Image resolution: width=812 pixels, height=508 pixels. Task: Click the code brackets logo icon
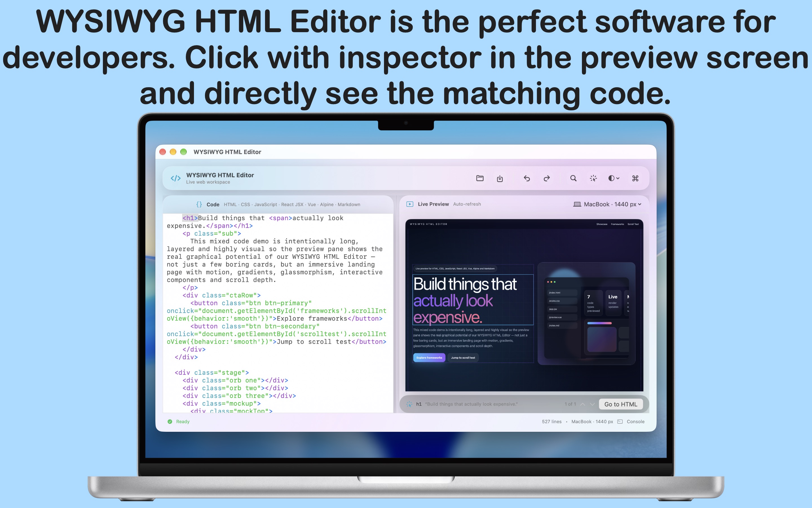click(175, 178)
